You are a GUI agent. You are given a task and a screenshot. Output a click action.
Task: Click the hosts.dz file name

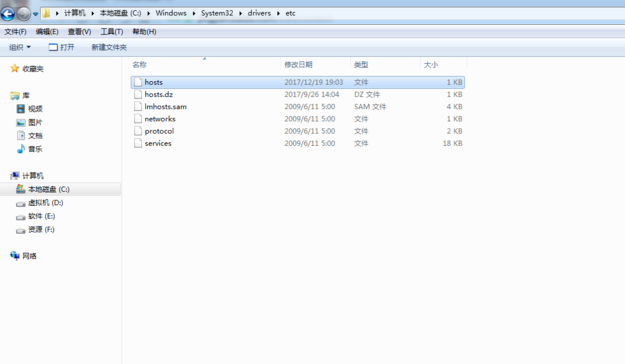[x=159, y=94]
